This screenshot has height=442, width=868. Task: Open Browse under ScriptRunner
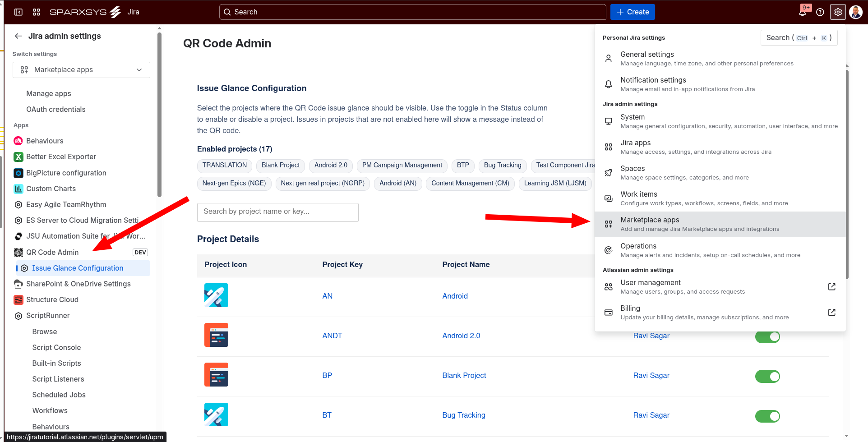coord(45,331)
